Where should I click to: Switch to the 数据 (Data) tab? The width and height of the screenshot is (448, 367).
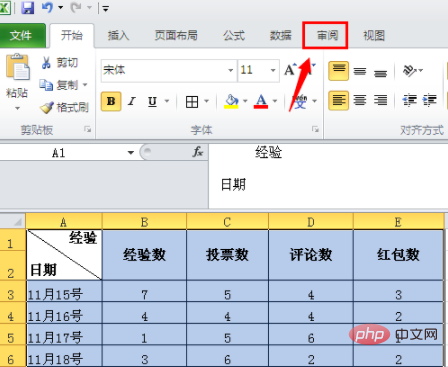coord(281,35)
